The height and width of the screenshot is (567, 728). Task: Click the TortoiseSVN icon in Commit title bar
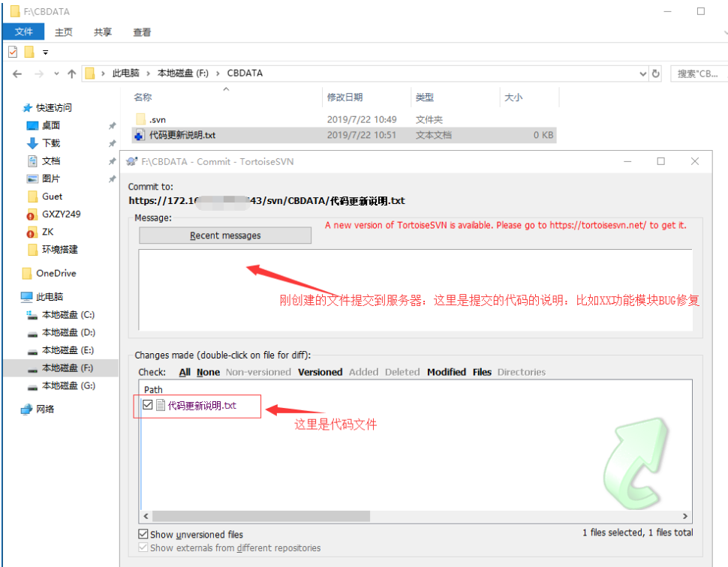tap(132, 161)
